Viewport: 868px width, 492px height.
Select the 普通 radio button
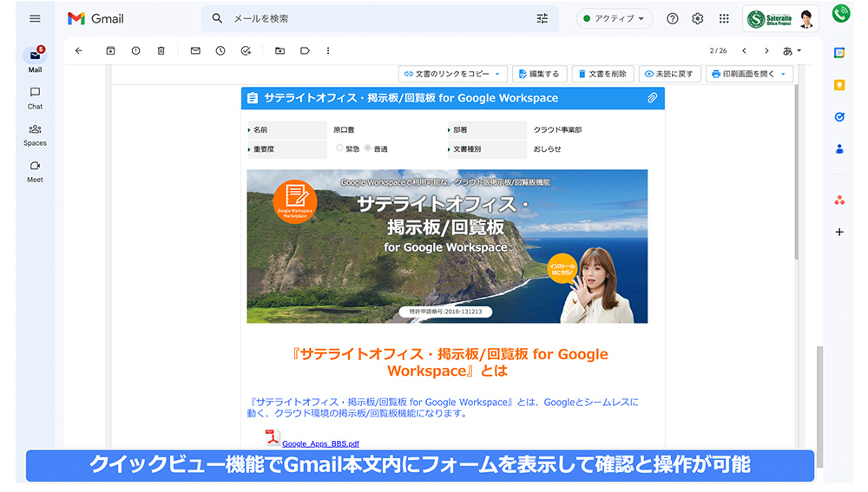coord(367,148)
